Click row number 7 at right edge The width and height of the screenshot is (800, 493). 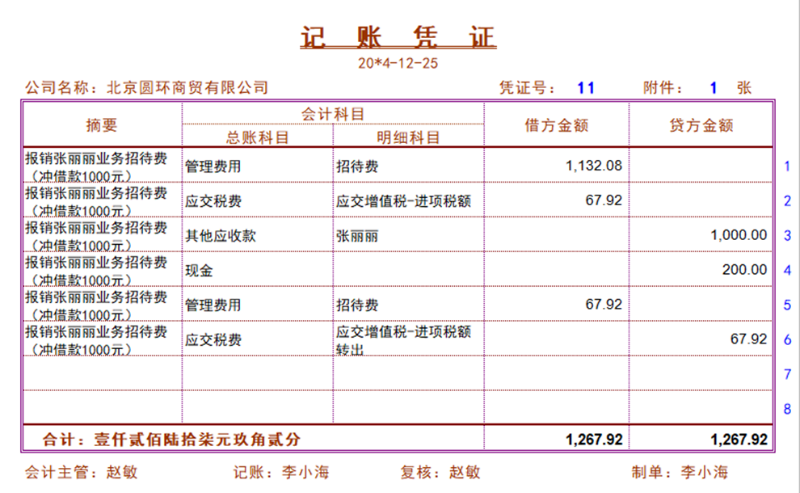[787, 374]
